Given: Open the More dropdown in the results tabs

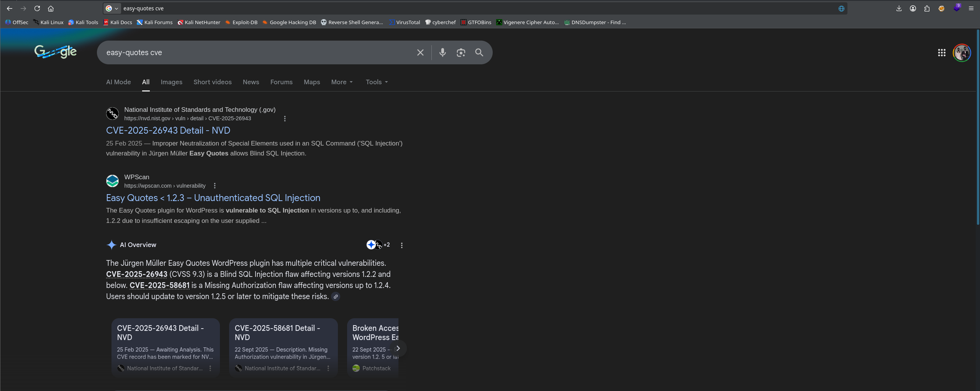Looking at the screenshot, I should click(341, 82).
